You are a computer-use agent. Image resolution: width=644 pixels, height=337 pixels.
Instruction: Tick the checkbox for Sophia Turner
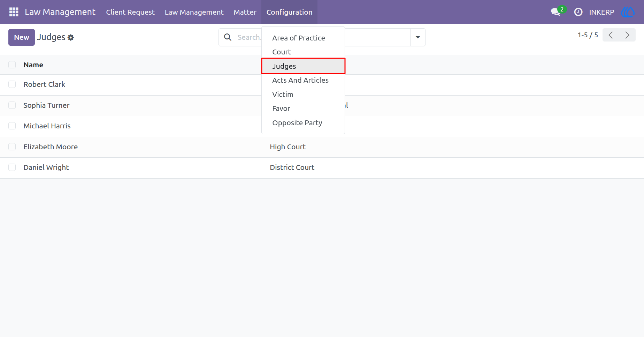pyautogui.click(x=12, y=105)
